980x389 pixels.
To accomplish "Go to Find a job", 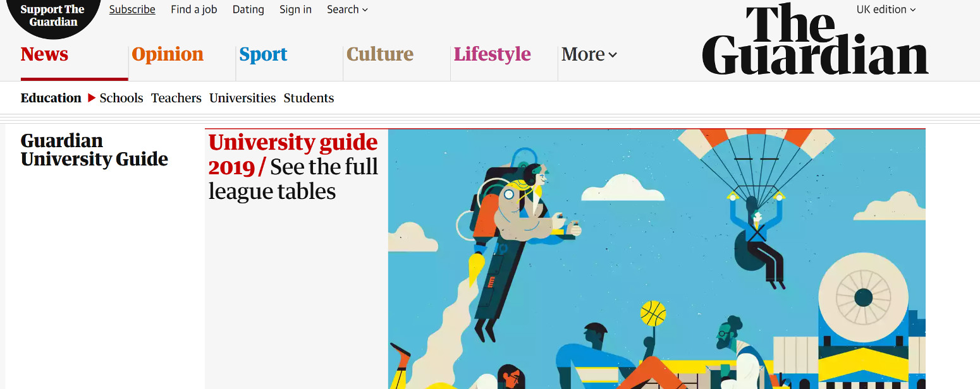I will [x=194, y=9].
